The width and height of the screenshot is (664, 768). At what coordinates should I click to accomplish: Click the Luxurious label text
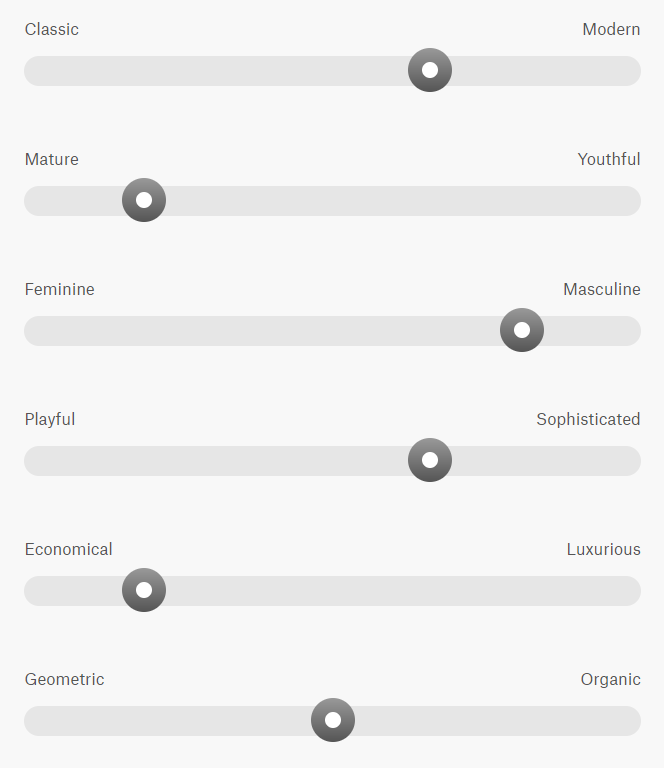point(603,549)
